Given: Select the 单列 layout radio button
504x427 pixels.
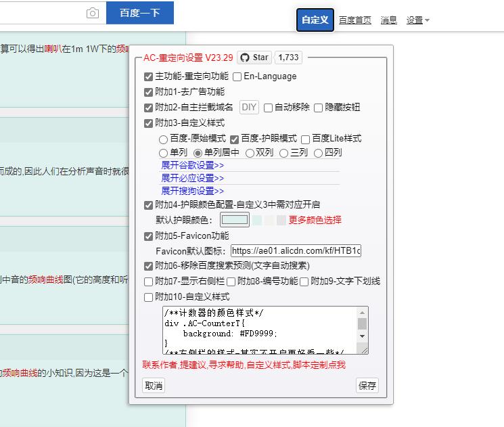Looking at the screenshot, I should (x=163, y=153).
